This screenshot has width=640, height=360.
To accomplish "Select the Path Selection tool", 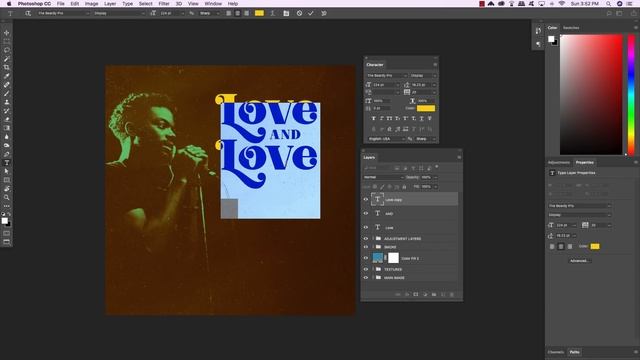I will click(x=7, y=171).
